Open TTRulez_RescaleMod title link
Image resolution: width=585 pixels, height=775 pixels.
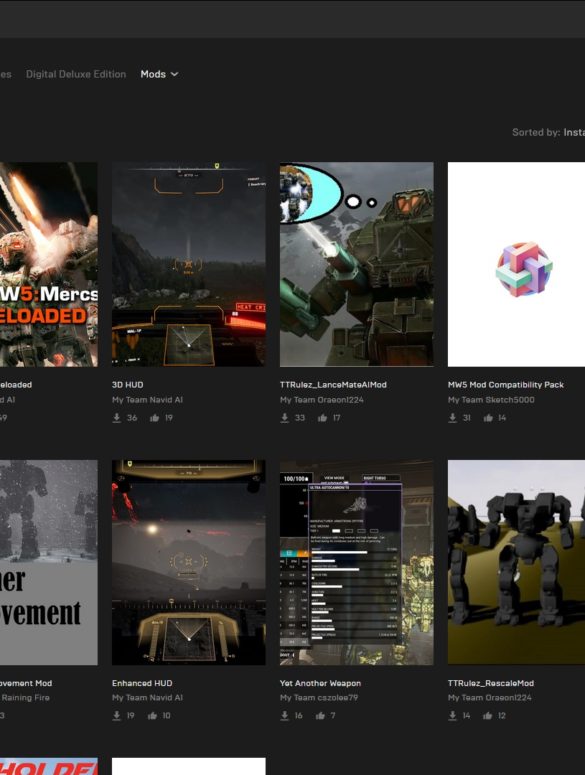tap(491, 683)
